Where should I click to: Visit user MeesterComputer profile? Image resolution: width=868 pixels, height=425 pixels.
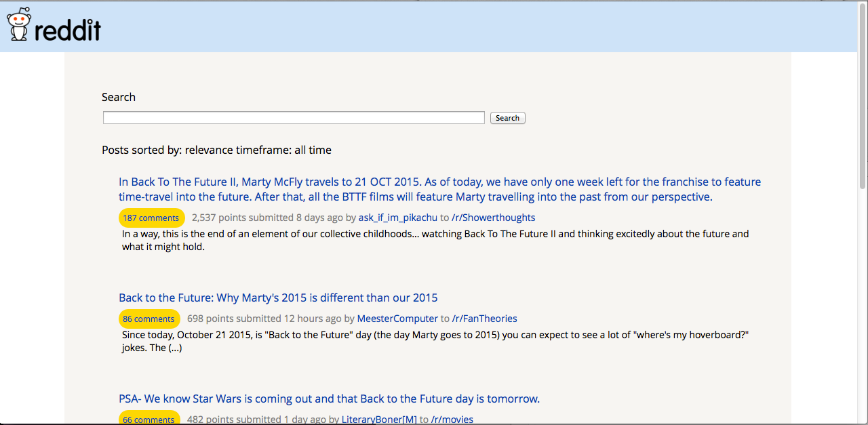tap(397, 319)
